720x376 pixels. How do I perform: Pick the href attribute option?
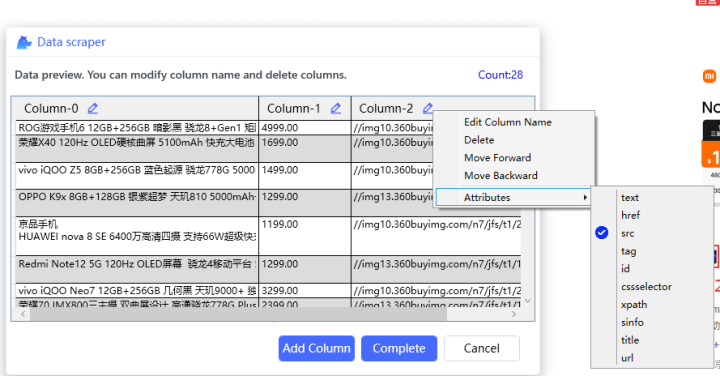(630, 215)
